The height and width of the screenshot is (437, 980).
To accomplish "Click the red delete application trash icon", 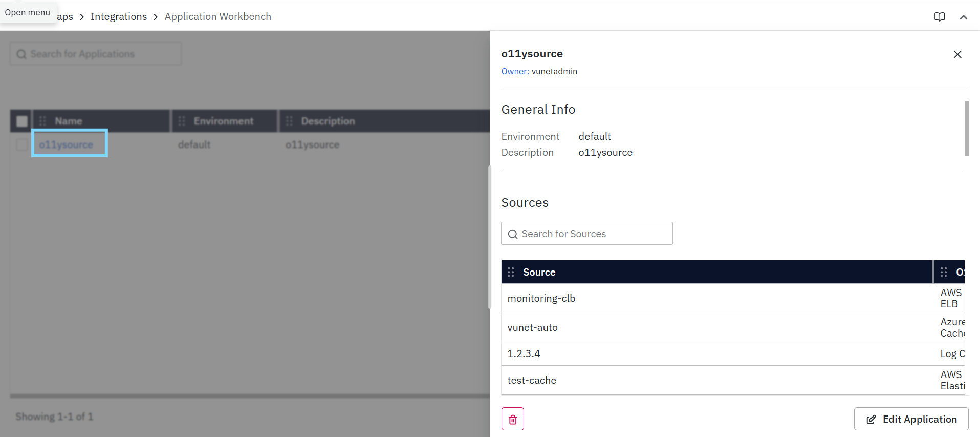I will 512,419.
